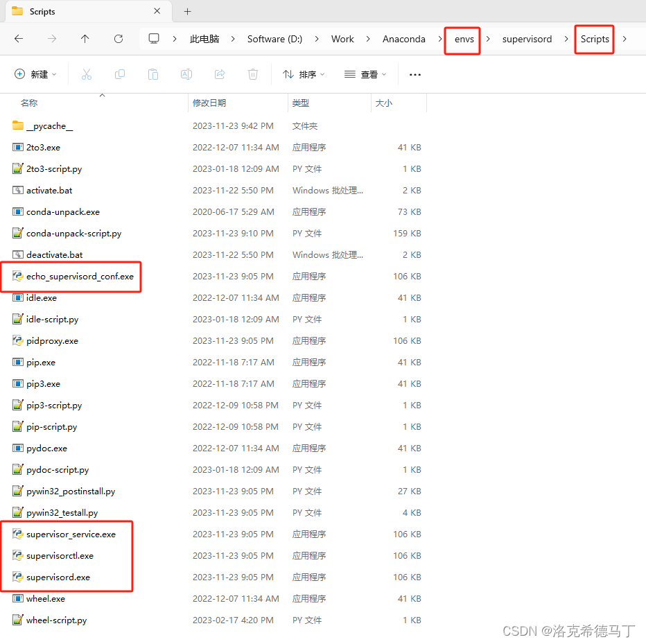Go up one folder level

click(x=85, y=39)
